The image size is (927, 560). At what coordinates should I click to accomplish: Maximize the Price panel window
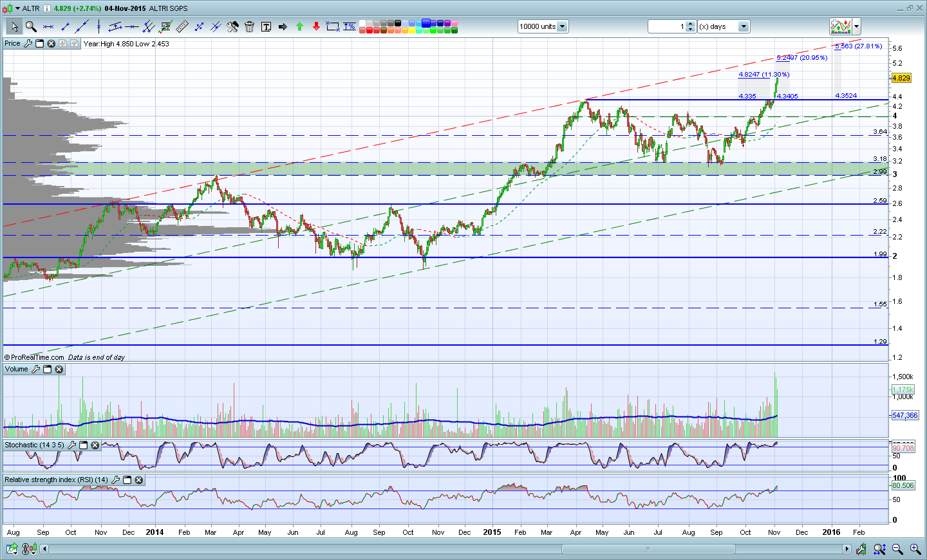39,44
